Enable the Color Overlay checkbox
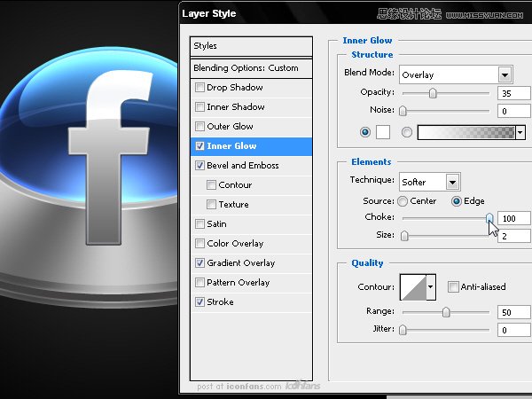This screenshot has width=532, height=399. click(199, 244)
